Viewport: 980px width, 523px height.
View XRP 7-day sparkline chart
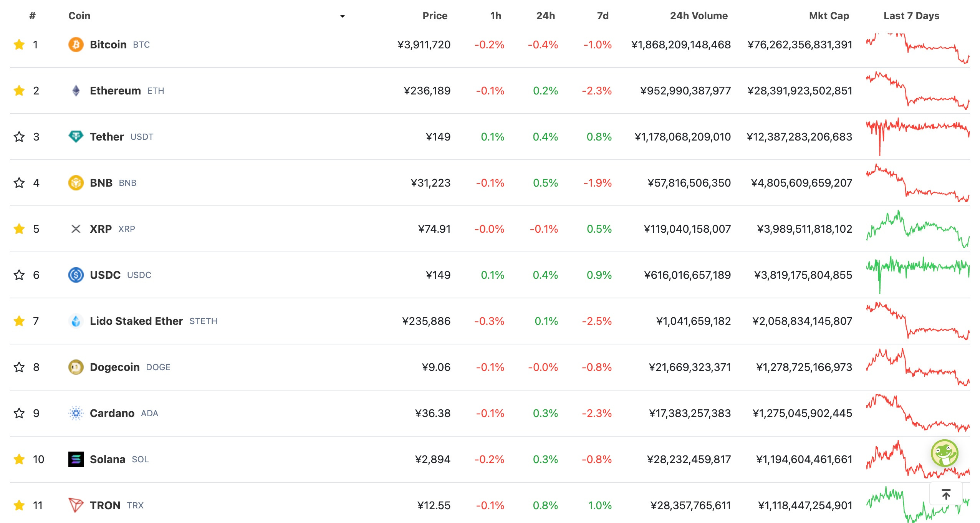pos(918,229)
